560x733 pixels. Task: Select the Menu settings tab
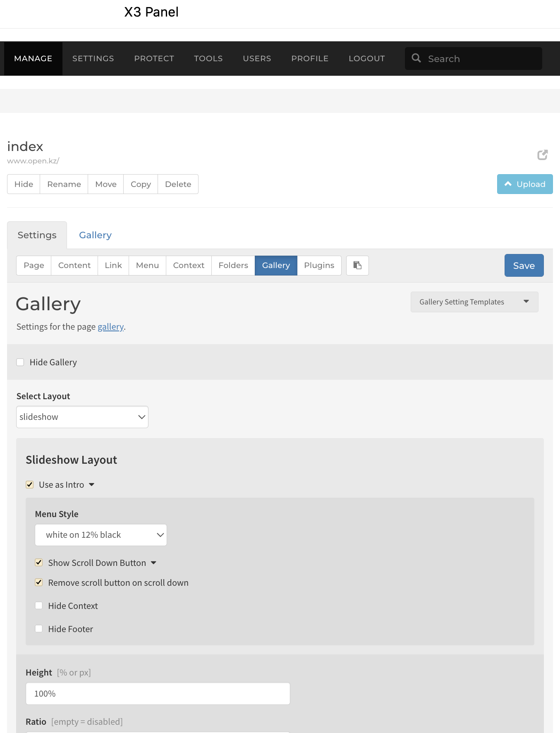[x=147, y=265]
